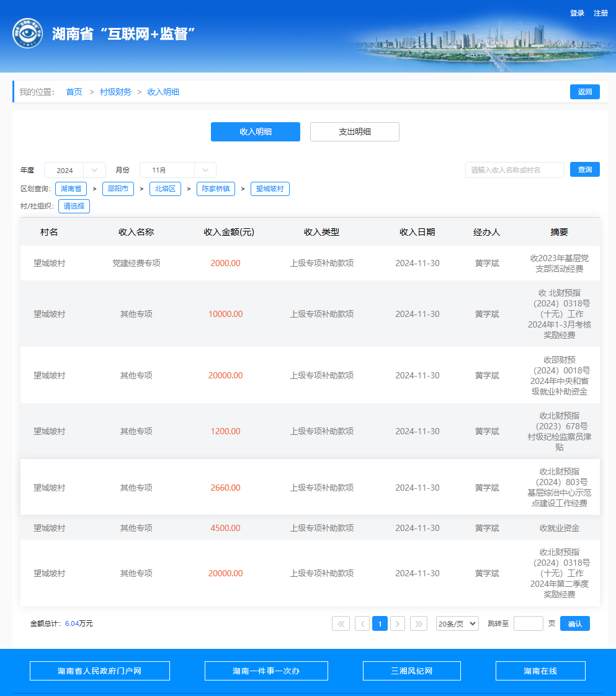Open 注册 link at top right
Viewport: 616px width, 696px height.
pyautogui.click(x=600, y=13)
